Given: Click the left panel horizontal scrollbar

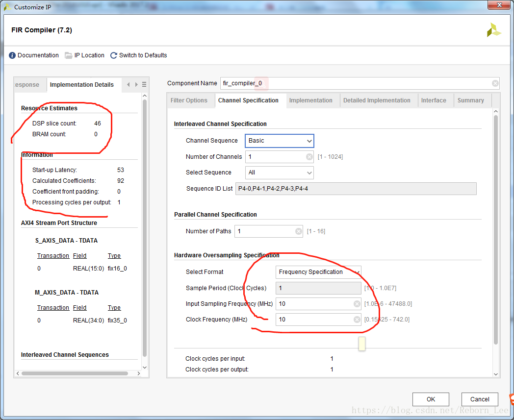Looking at the screenshot, I should (75, 373).
